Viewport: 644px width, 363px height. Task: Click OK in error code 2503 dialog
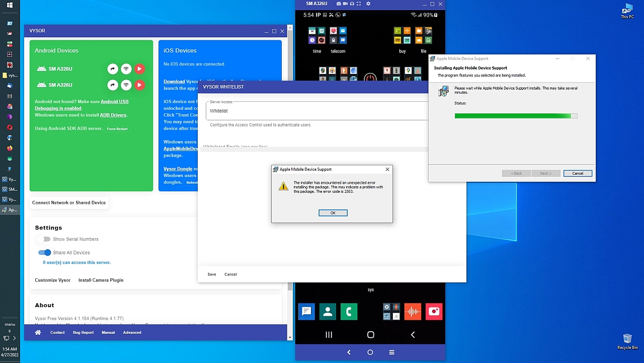tap(333, 213)
